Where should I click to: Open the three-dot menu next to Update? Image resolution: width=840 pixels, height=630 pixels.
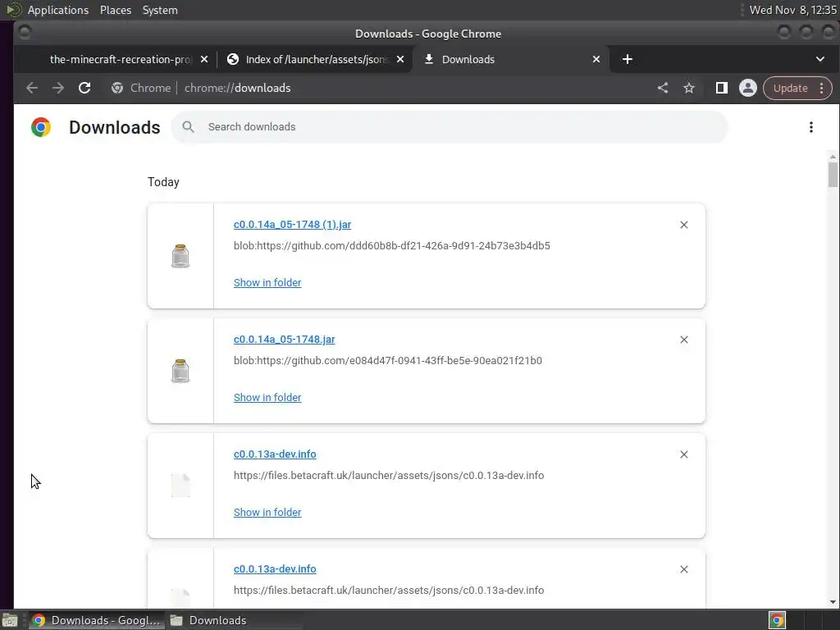tap(822, 88)
